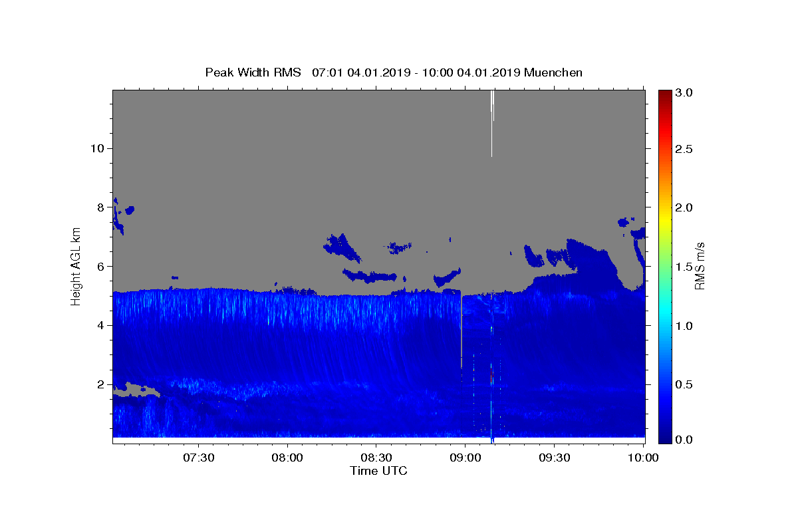Click the 'Time UTC' axis label
This screenshot has width=798, height=532.
[378, 471]
